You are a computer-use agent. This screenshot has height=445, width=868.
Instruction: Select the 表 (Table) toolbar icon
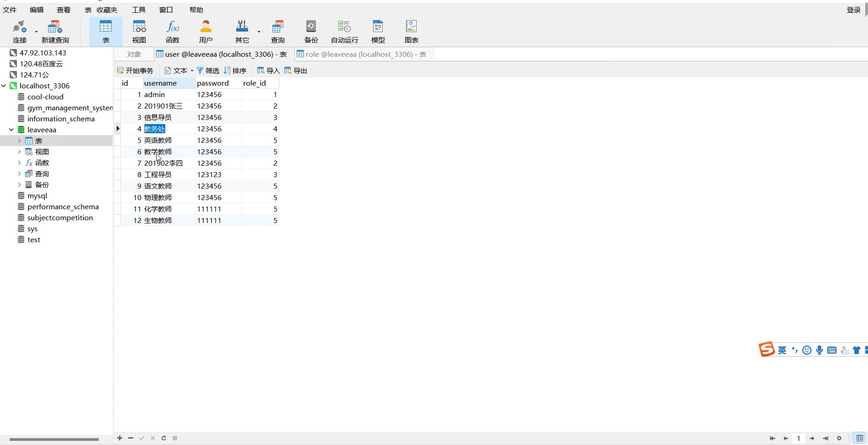pos(106,32)
